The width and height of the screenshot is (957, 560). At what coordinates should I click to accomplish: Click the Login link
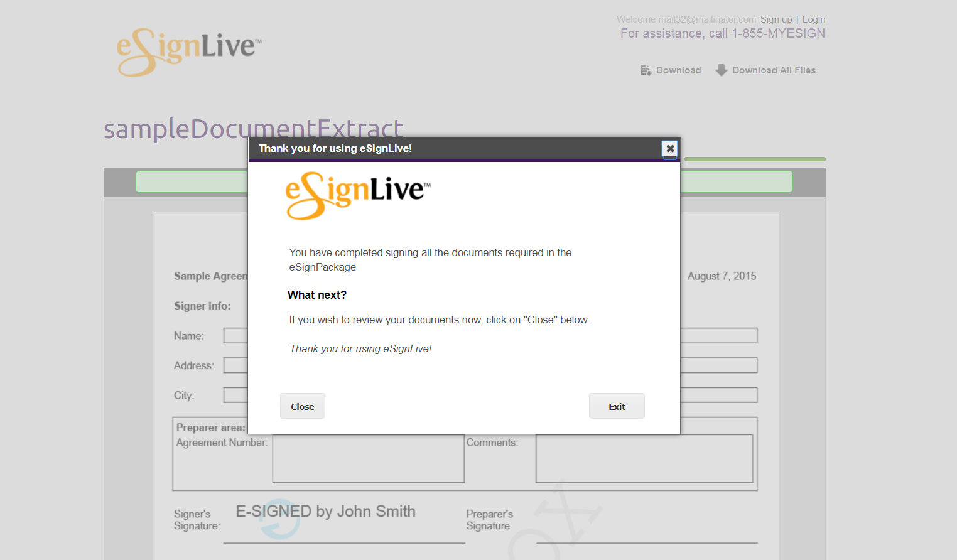pyautogui.click(x=814, y=19)
